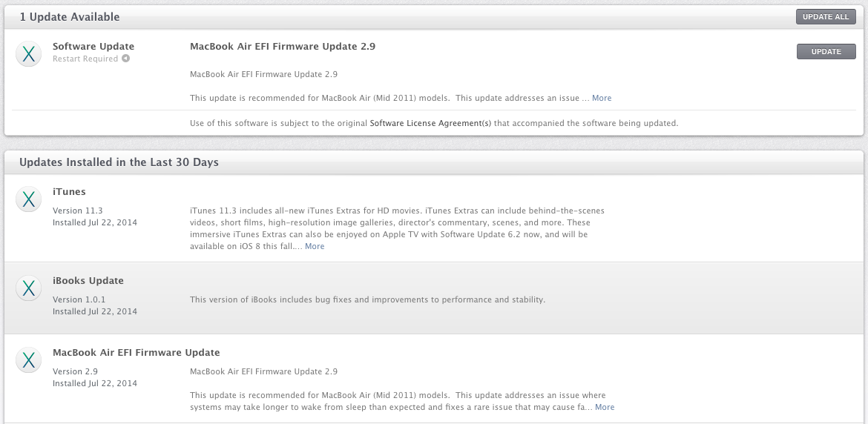This screenshot has height=424, width=868.
Task: Show More of the iTunes 11.3 description
Action: pos(315,246)
